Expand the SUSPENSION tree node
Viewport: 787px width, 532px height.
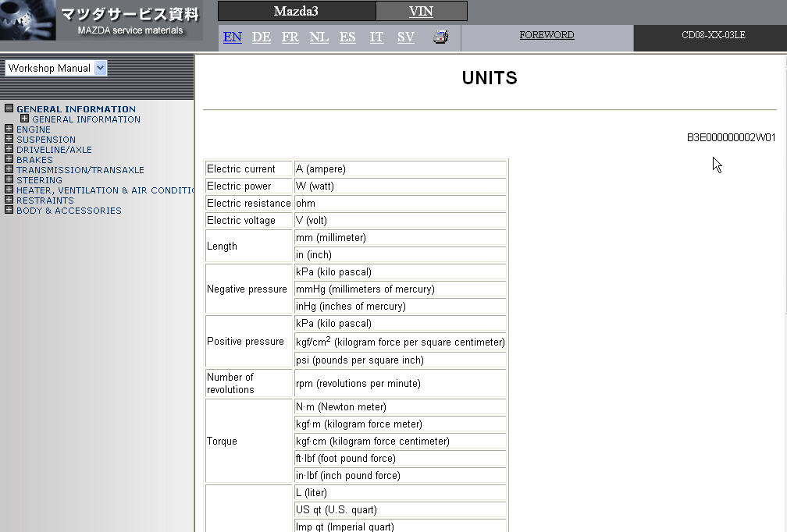[x=9, y=139]
